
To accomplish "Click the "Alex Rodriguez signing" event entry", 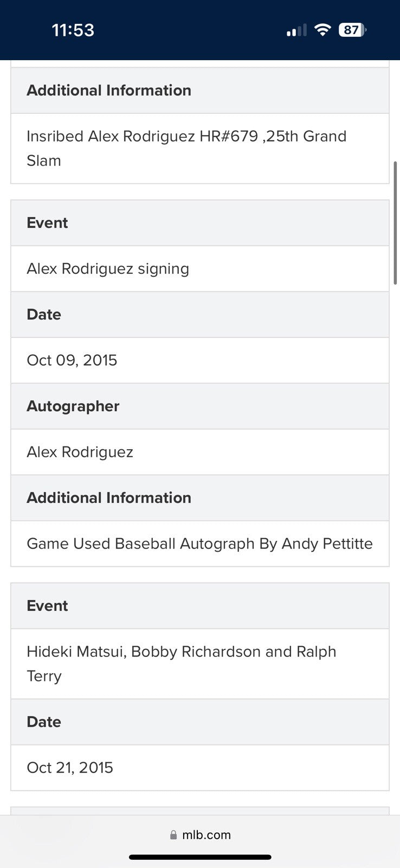I will tap(108, 269).
